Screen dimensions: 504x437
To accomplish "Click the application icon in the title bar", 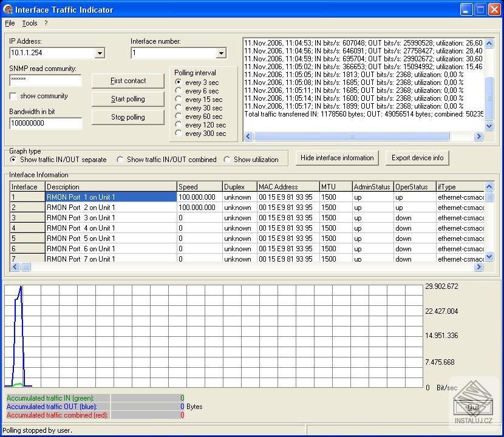I will point(10,9).
